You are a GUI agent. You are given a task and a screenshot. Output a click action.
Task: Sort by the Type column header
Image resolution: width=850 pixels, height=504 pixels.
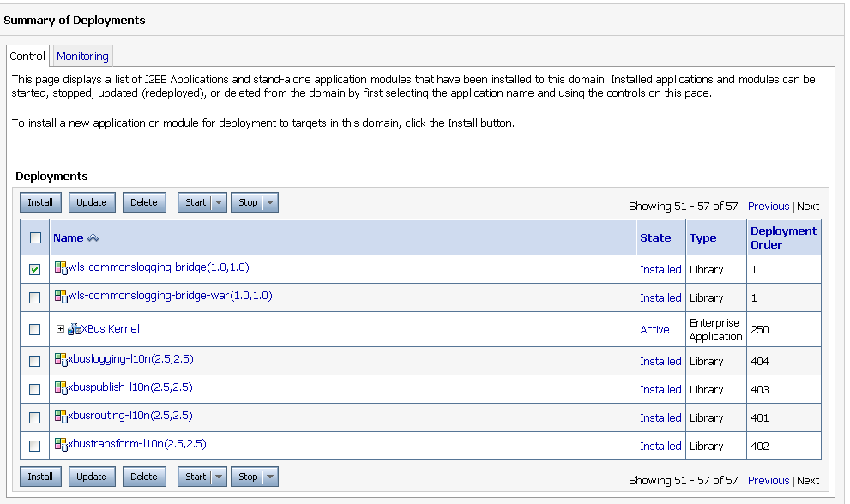703,238
